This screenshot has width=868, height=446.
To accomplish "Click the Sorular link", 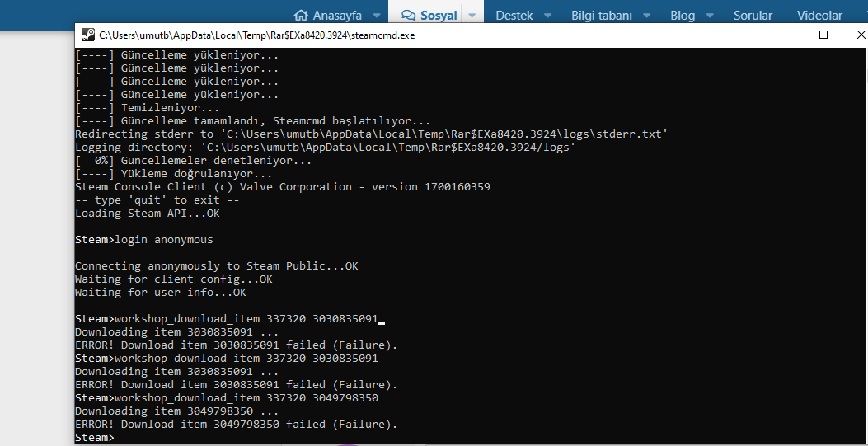I will point(753,15).
